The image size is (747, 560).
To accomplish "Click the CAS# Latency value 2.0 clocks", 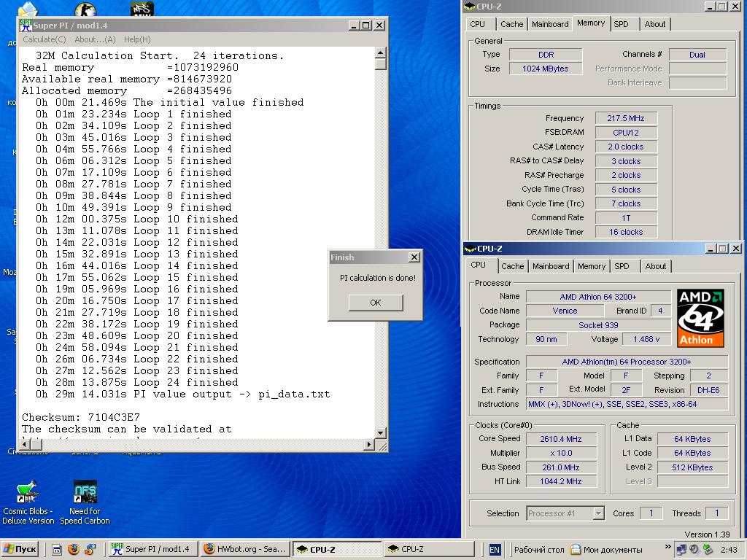I will (x=625, y=147).
